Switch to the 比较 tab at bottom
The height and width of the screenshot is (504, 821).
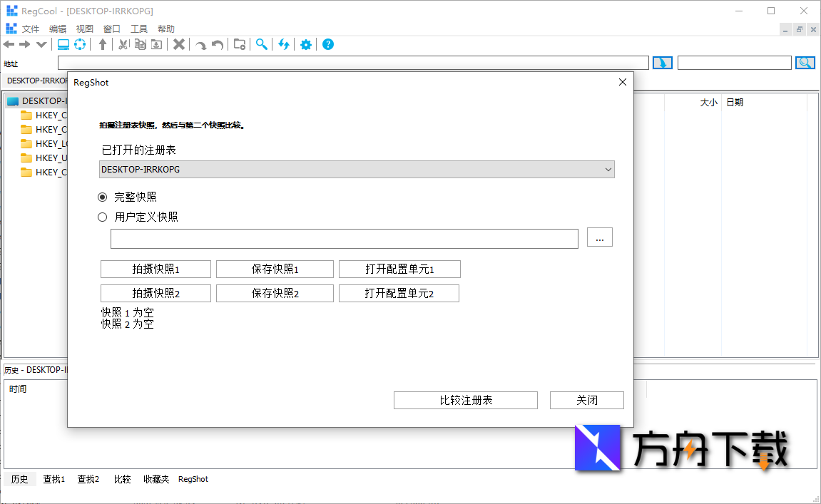tap(122, 479)
